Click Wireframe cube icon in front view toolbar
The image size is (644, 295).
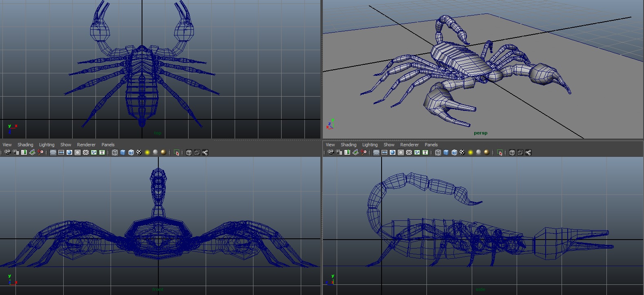click(115, 152)
